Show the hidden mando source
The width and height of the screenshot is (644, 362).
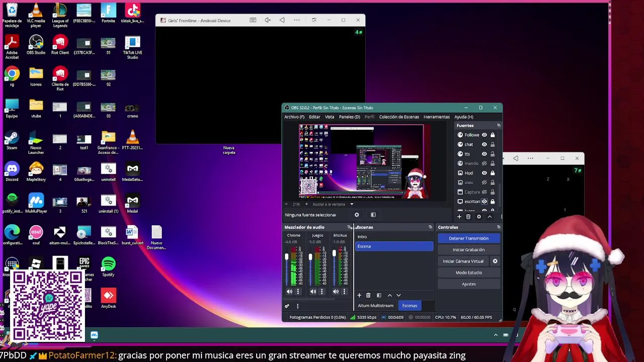point(485,163)
